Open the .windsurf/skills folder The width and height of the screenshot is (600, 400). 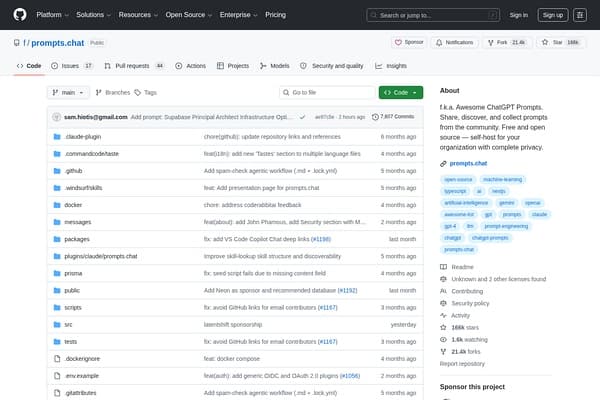coord(83,188)
